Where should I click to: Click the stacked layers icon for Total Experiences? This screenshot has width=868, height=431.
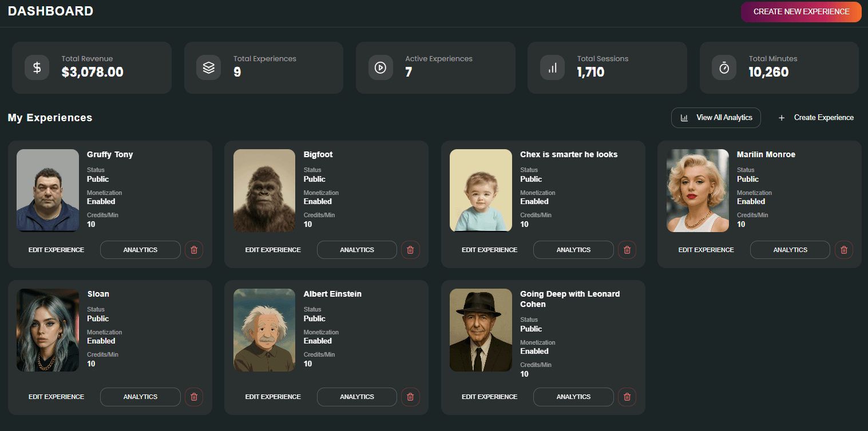(x=208, y=67)
